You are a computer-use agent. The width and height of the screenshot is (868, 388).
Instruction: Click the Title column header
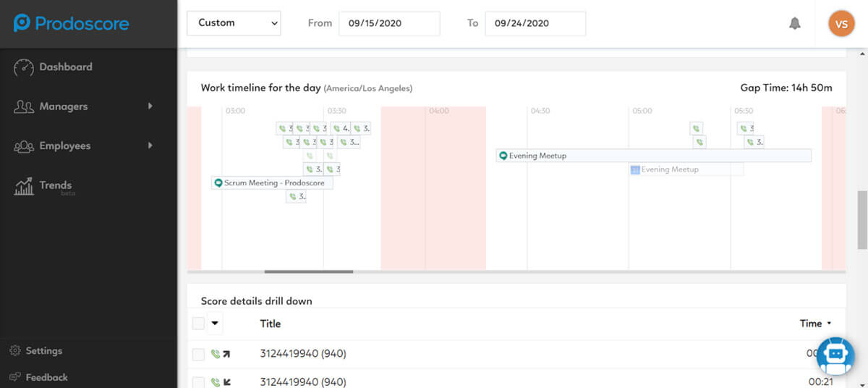(x=271, y=324)
